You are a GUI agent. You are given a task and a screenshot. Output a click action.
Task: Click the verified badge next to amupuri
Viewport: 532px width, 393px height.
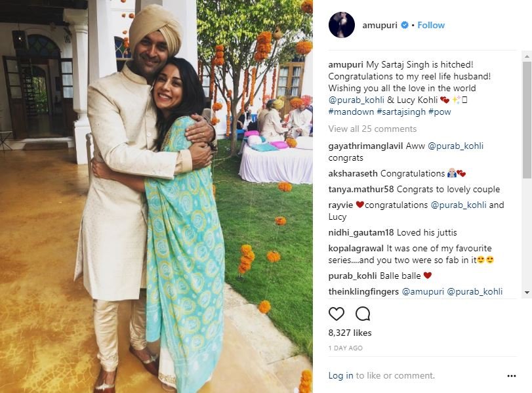point(405,25)
